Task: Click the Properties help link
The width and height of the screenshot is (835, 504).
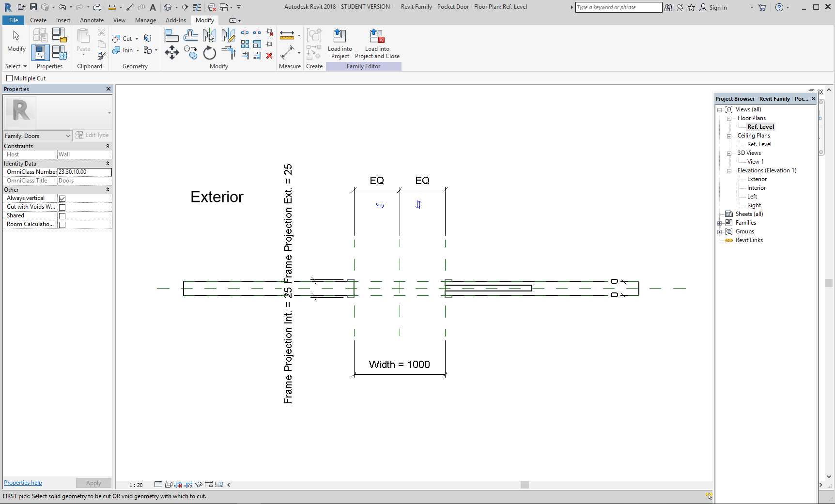Action: click(x=23, y=483)
